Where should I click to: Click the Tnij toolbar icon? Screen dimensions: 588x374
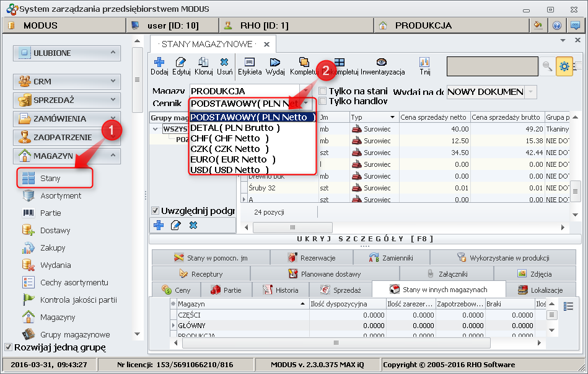point(424,63)
